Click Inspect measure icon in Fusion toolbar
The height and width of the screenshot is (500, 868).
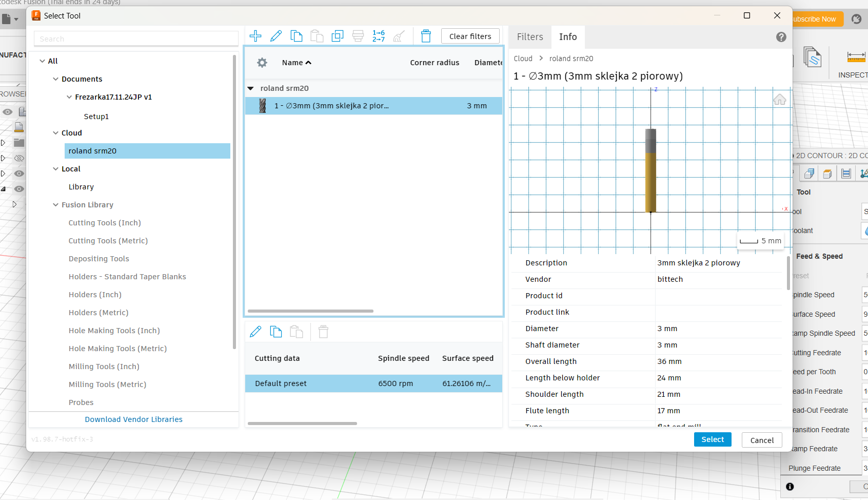pyautogui.click(x=856, y=56)
